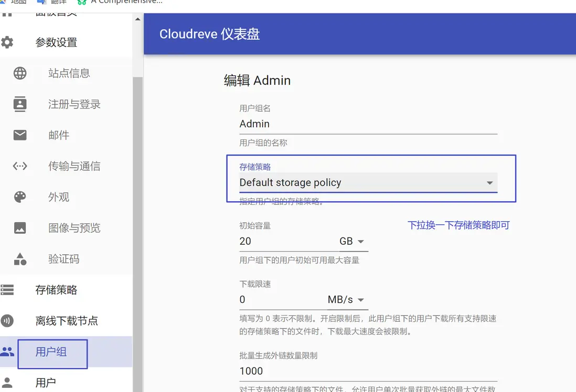The height and width of the screenshot is (392, 576).
Task: Click the storage list icon for 存储策略
Action: (7, 290)
